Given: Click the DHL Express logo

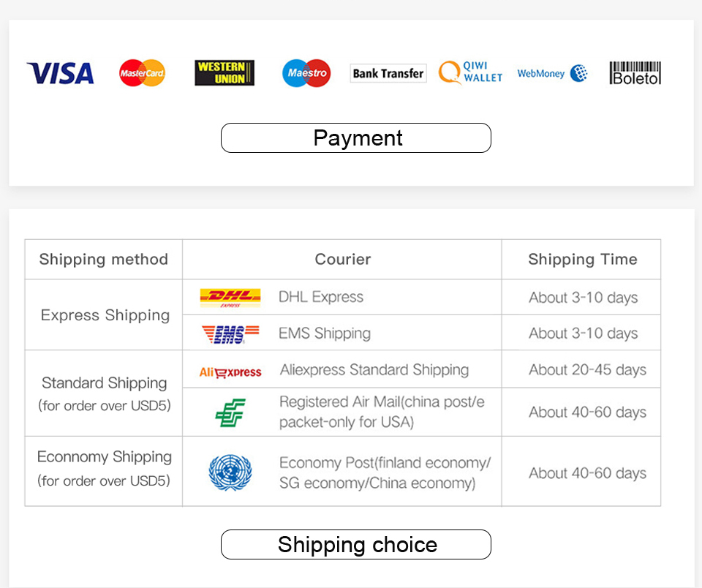Looking at the screenshot, I should point(230,298).
